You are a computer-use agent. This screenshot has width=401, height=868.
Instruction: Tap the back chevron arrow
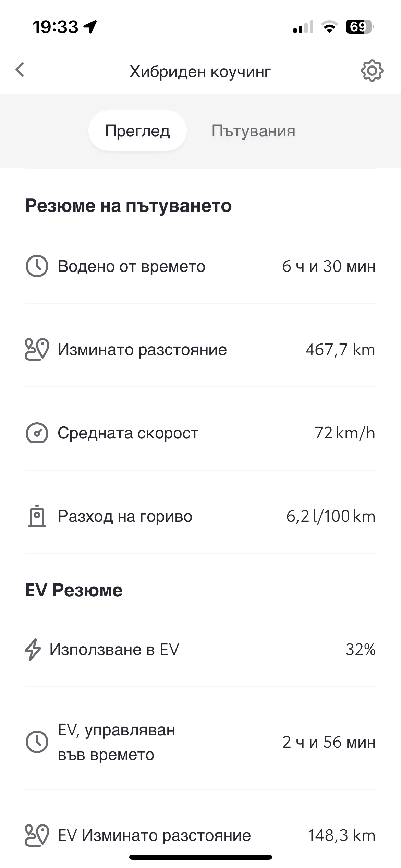tap(20, 70)
